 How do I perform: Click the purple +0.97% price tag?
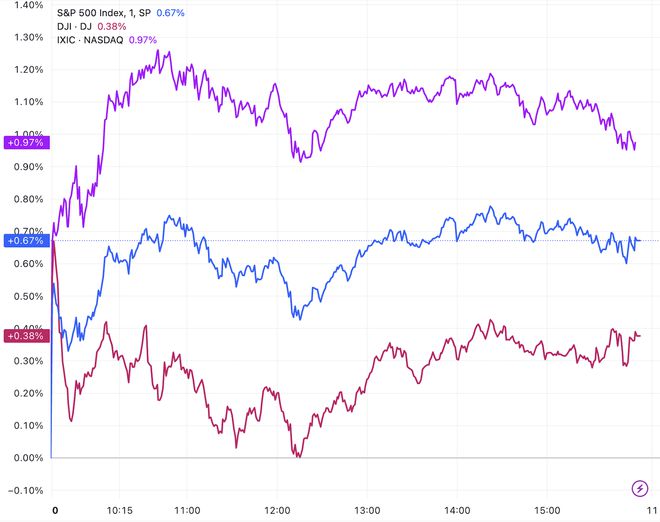(25, 143)
